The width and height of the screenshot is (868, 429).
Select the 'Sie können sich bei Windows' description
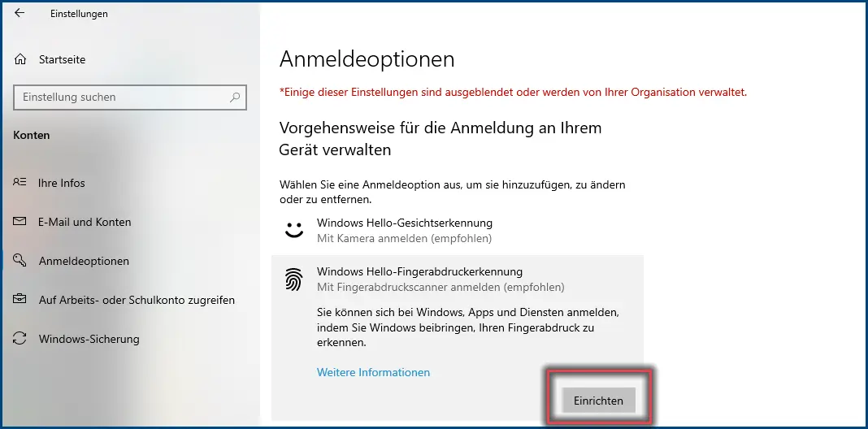click(x=468, y=327)
